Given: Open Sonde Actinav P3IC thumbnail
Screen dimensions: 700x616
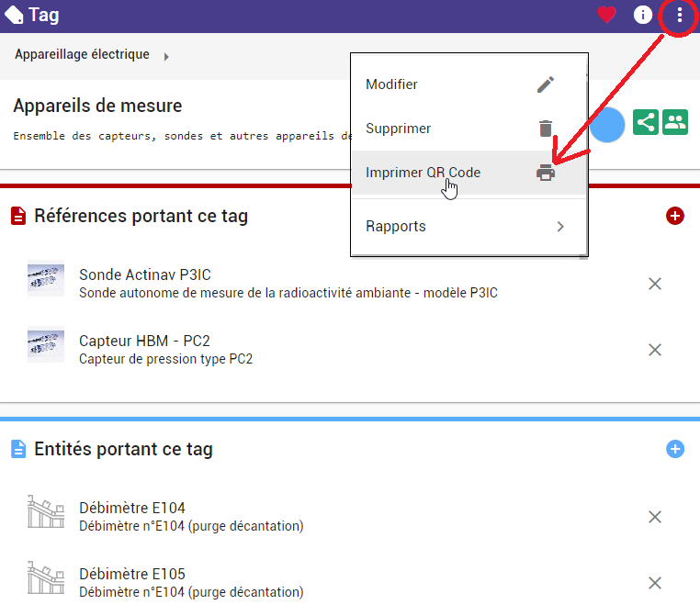Looking at the screenshot, I should [46, 278].
